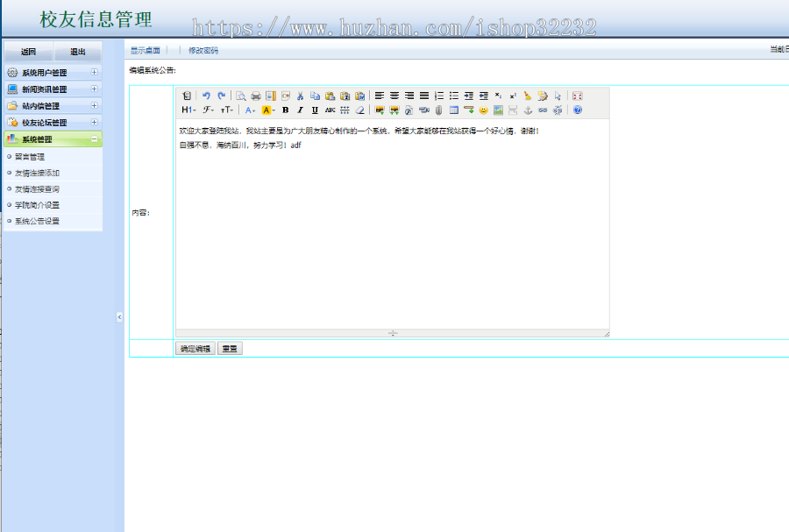Justify text fully

pyautogui.click(x=424, y=96)
